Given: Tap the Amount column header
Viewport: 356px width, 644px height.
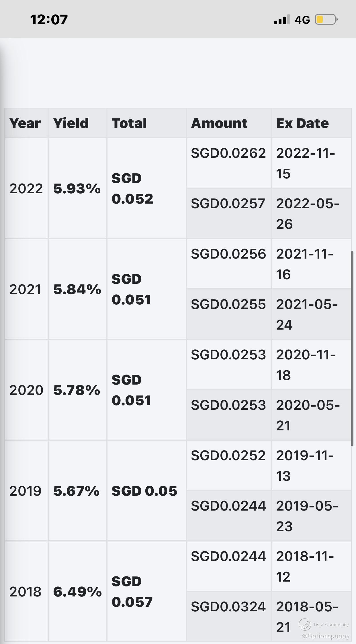Looking at the screenshot, I should (219, 123).
